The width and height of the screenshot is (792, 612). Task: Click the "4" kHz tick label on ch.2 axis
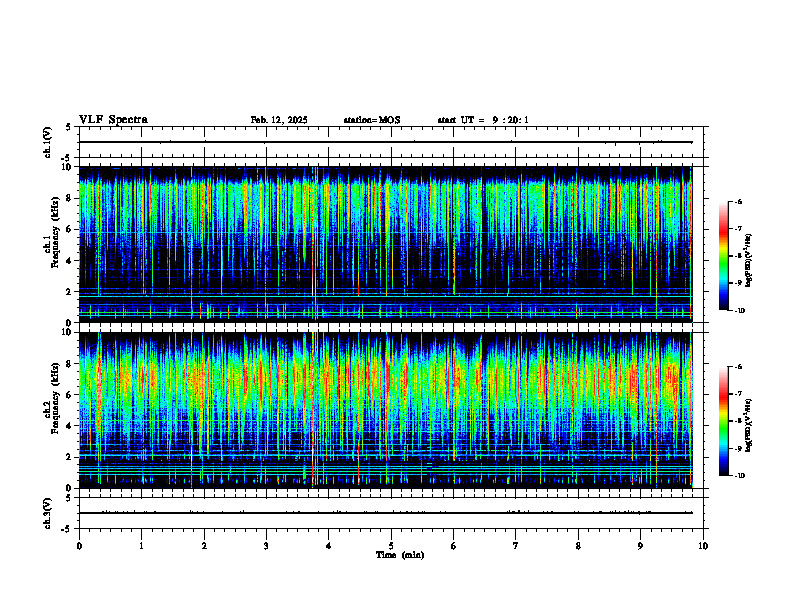click(x=69, y=426)
